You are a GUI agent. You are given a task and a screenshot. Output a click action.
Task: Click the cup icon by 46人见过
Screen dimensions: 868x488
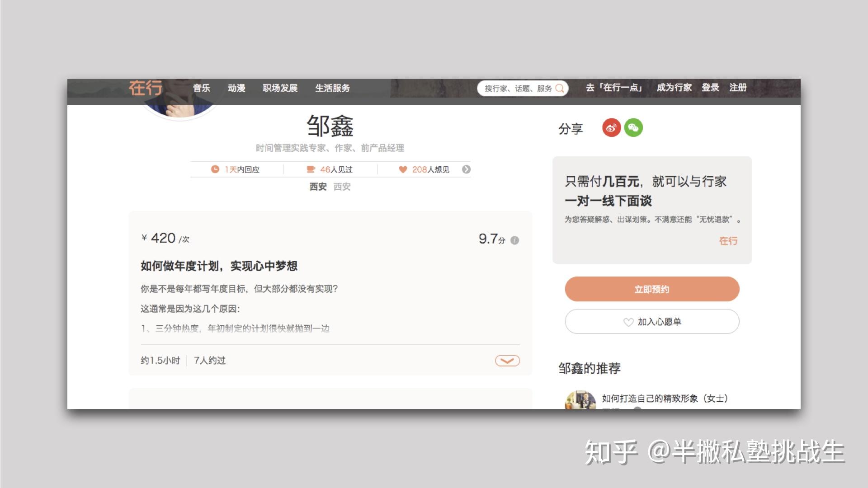tap(311, 169)
